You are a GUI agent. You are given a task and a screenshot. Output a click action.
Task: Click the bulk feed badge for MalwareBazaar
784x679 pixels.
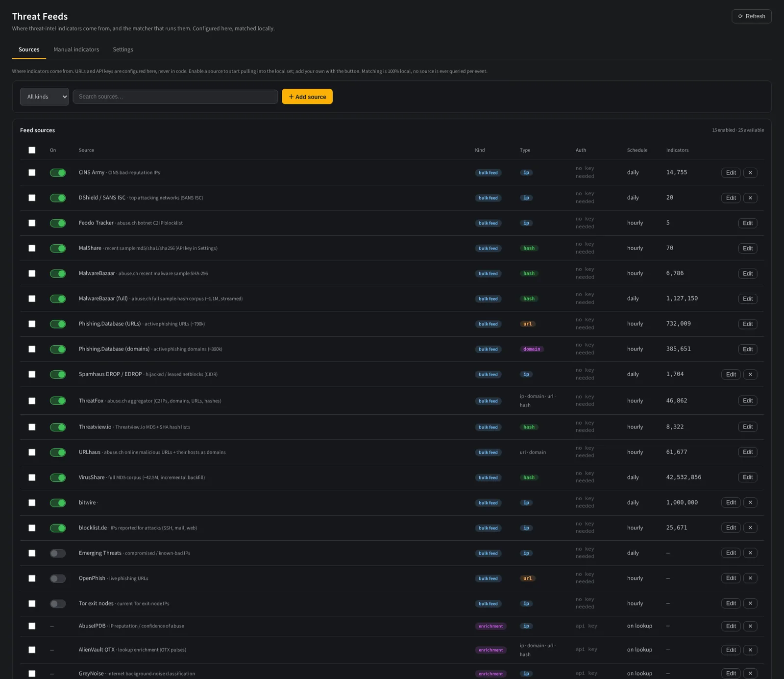pyautogui.click(x=488, y=274)
